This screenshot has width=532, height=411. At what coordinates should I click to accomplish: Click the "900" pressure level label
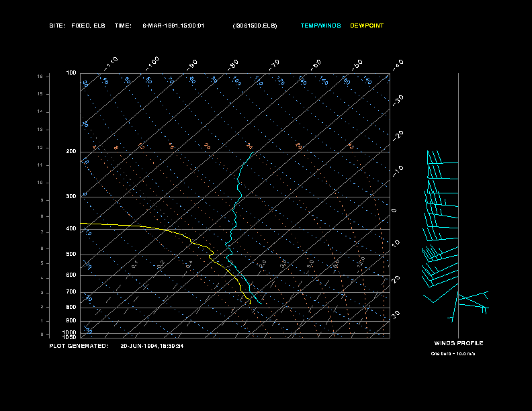71,320
